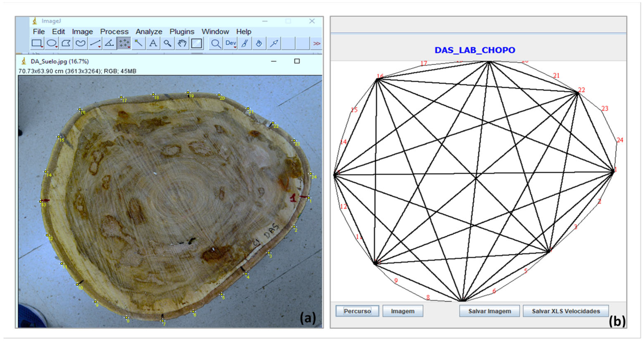644x342 pixels.
Task: Open the Analyze menu
Action: (149, 31)
